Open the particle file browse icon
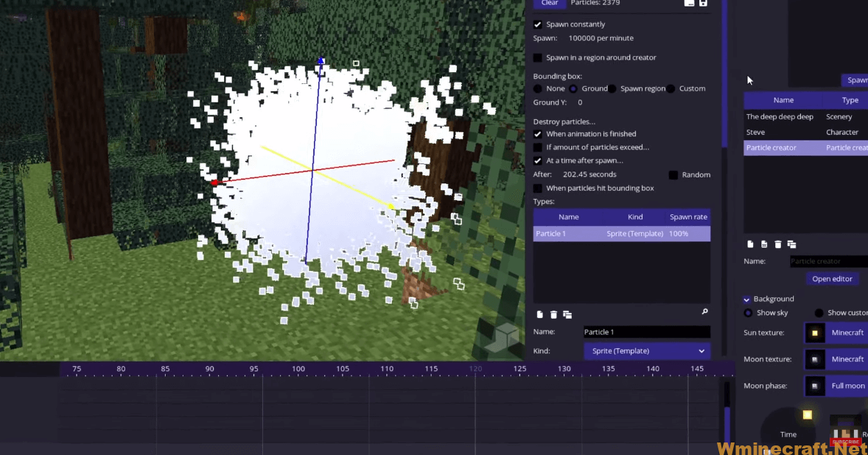868x455 pixels. pyautogui.click(x=689, y=4)
